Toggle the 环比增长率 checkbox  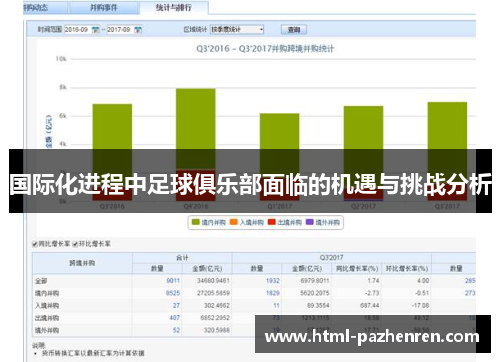[x=75, y=244]
